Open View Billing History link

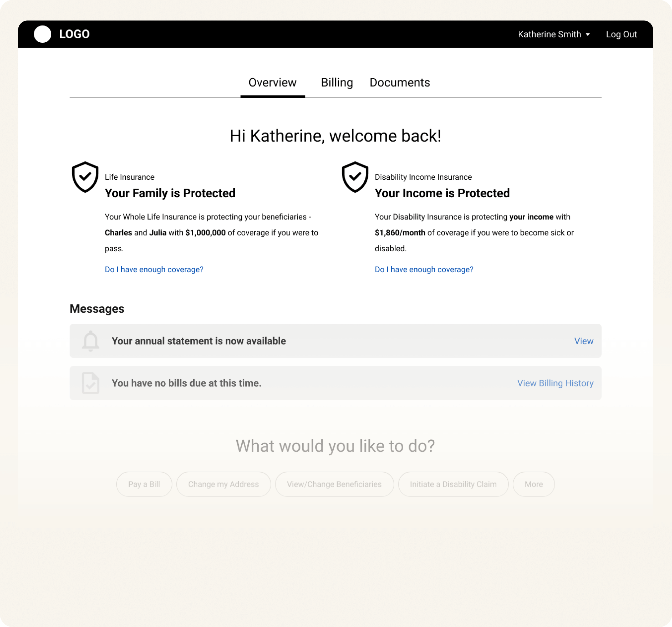pos(555,383)
